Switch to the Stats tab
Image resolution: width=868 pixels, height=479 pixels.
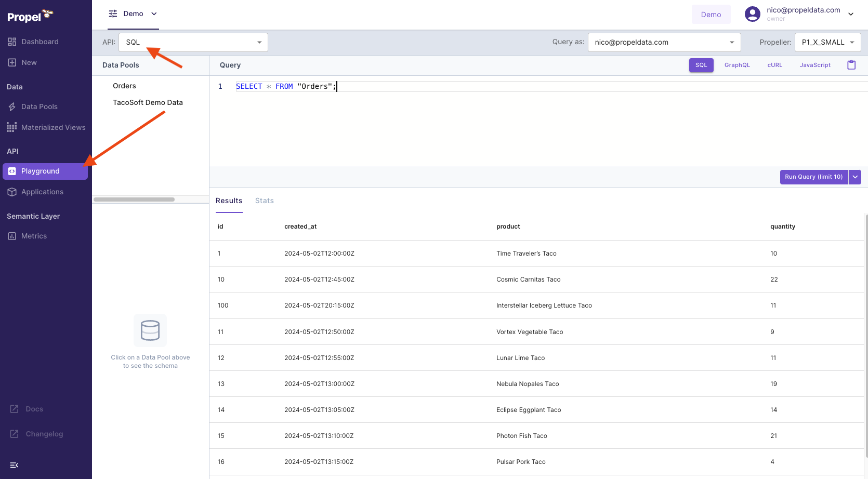[264, 201]
